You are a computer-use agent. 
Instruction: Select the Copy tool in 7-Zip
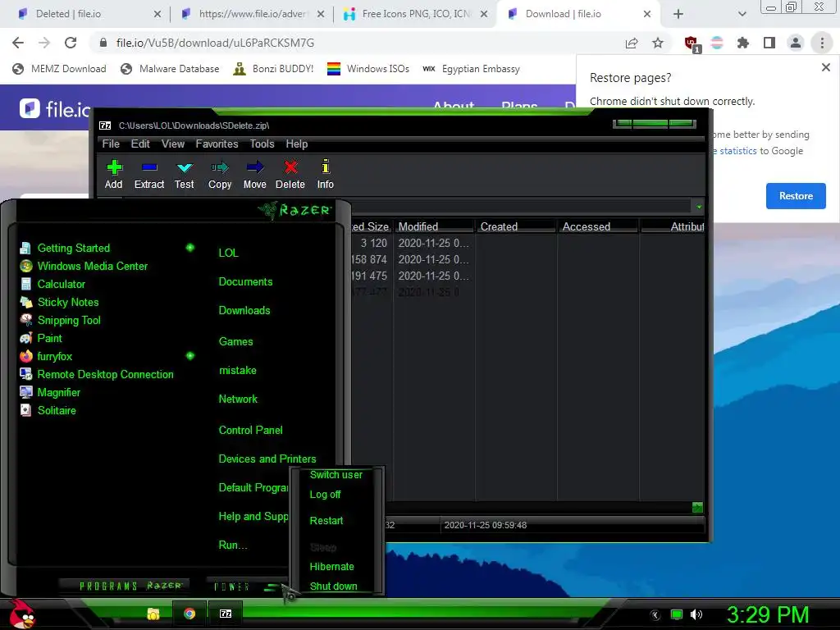[220, 175]
